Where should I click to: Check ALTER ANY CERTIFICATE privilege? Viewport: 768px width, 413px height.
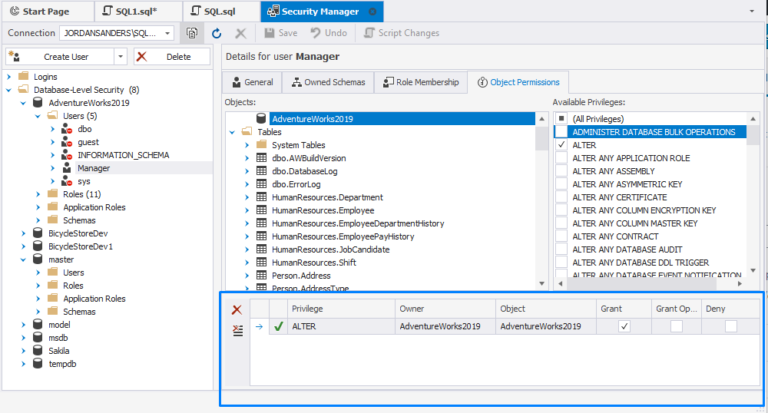[561, 197]
